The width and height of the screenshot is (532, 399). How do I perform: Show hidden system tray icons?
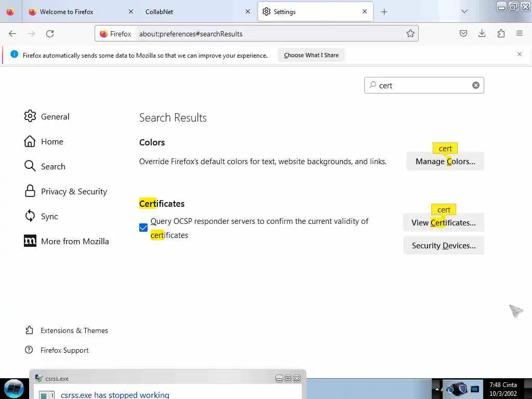437,389
